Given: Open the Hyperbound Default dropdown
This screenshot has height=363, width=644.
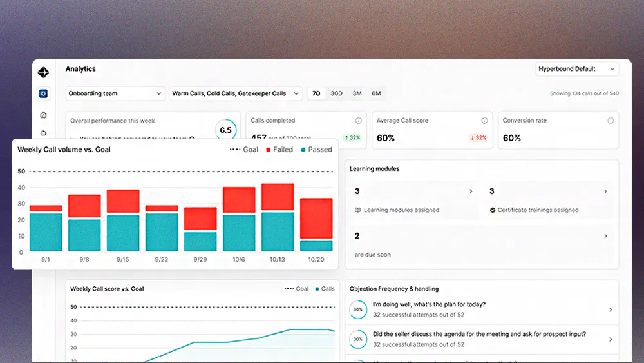Looking at the screenshot, I should tap(577, 69).
